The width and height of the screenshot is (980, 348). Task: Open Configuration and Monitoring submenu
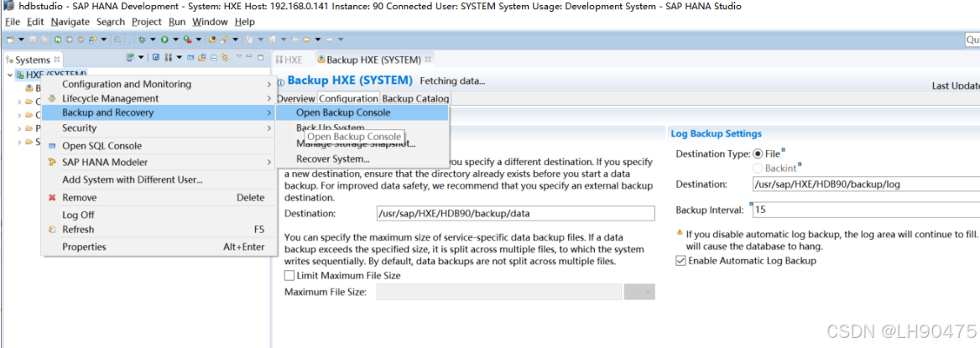click(x=159, y=85)
